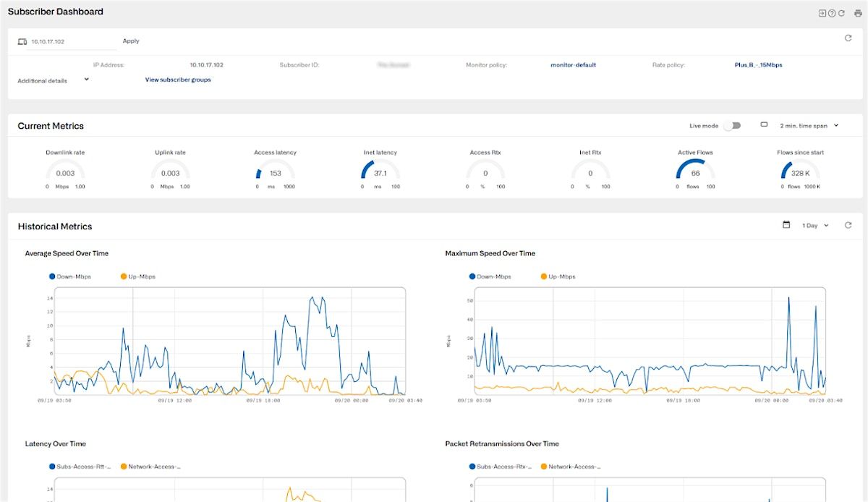Click the Uplink rate gauge
This screenshot has height=502, width=868.
click(x=171, y=171)
